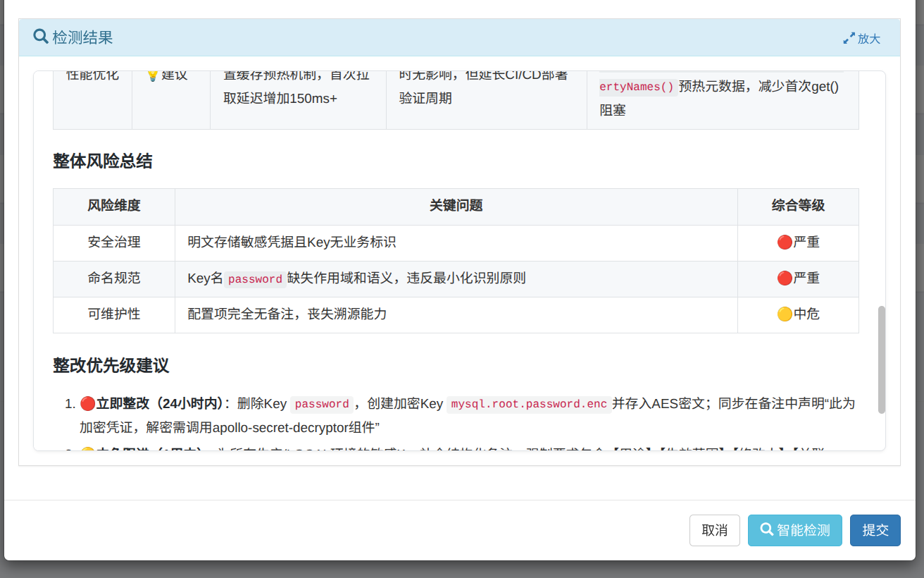Select the 安全治理 risk dimension cell
Viewport: 924px width, 578px height.
point(114,242)
